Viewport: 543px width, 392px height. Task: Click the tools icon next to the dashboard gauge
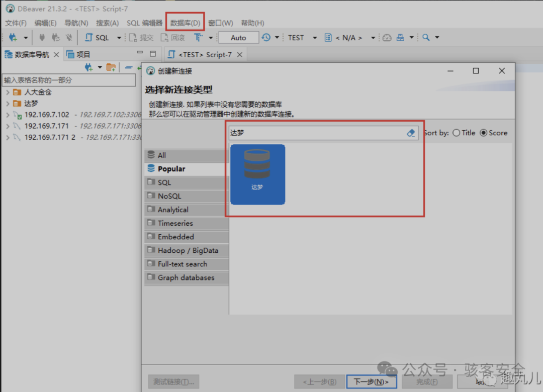click(400, 37)
